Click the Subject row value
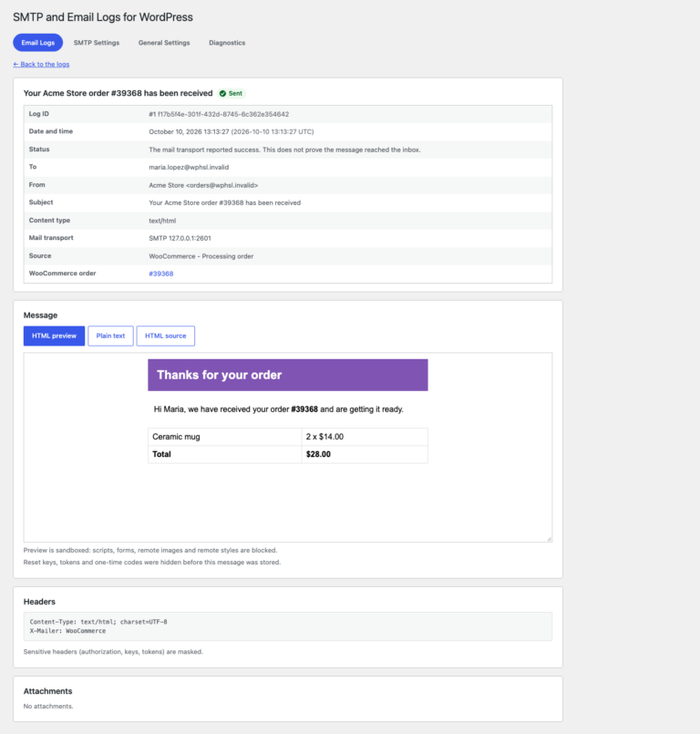The width and height of the screenshot is (700, 734). [224, 202]
